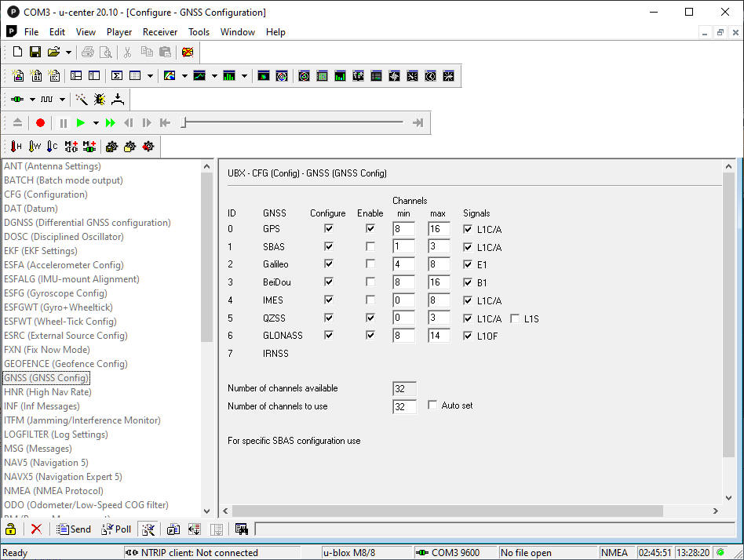This screenshot has height=560, width=744.
Task: Click the Coldstart thermometer C icon
Action: click(x=53, y=147)
